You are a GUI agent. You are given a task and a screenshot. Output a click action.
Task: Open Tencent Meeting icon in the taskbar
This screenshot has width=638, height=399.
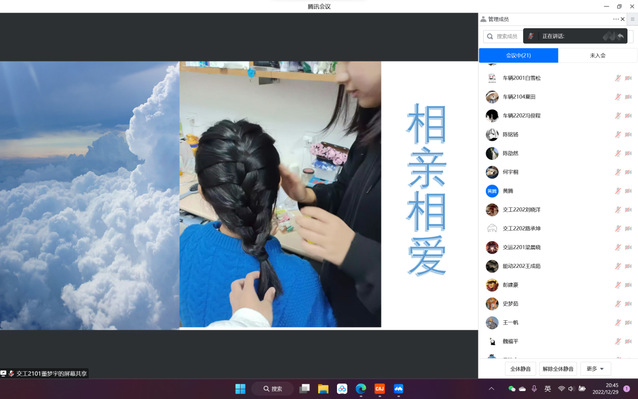(x=398, y=389)
